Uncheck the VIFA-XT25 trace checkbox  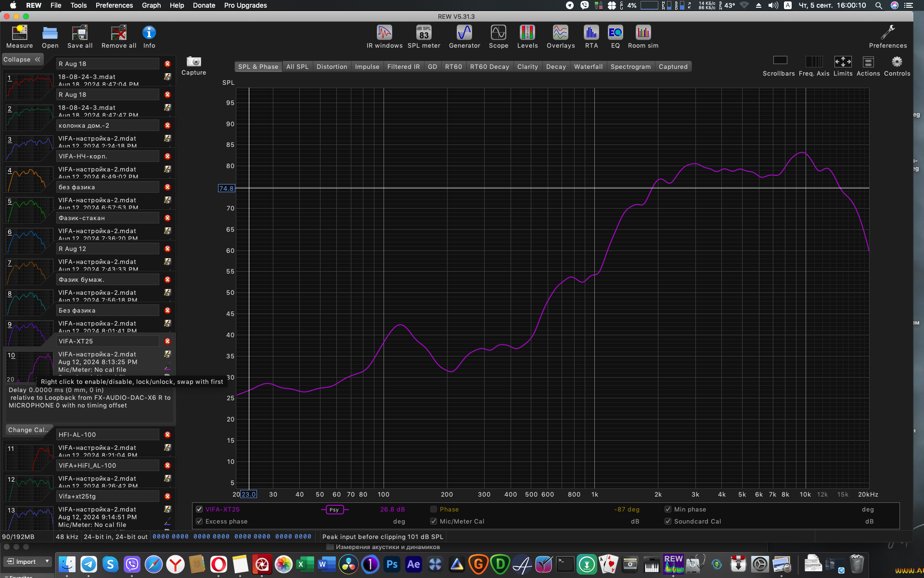[199, 509]
